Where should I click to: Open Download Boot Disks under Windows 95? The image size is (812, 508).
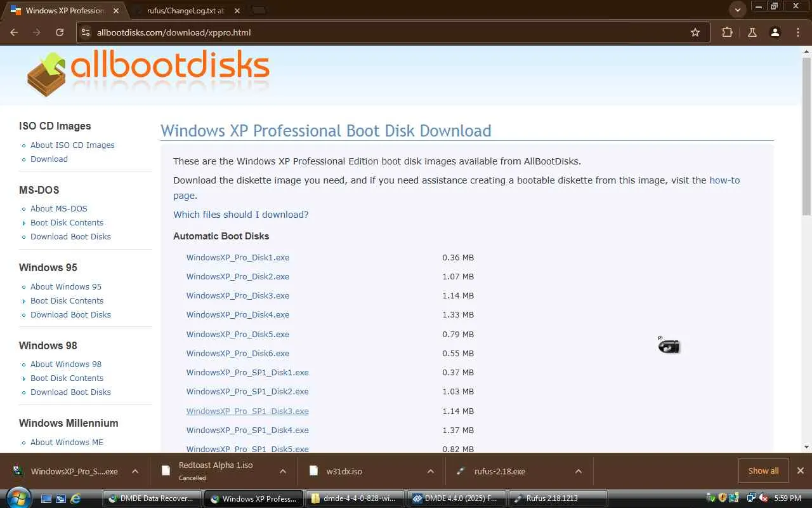[x=70, y=314]
